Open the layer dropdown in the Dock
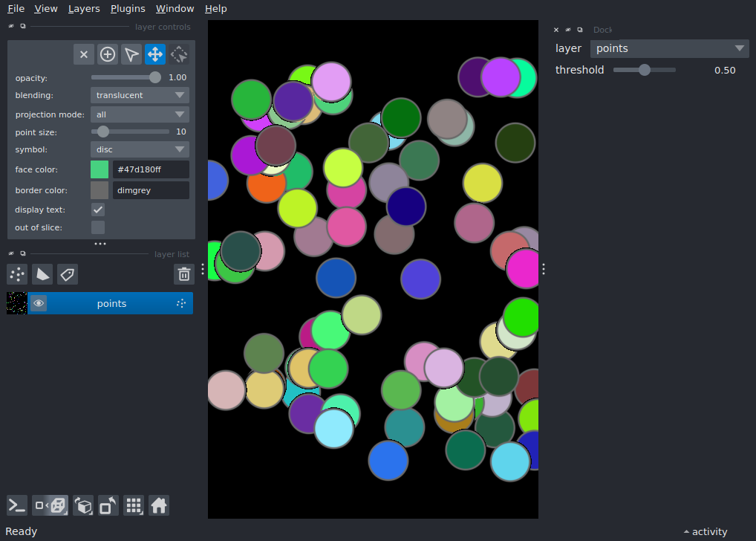 coord(669,48)
